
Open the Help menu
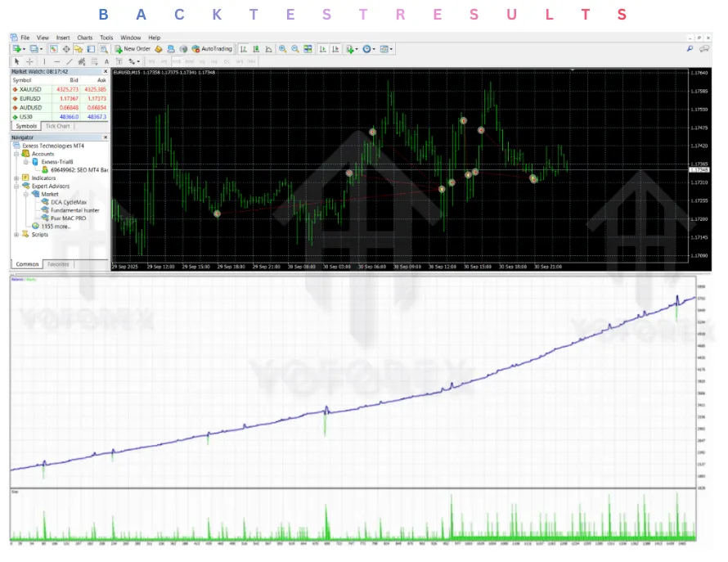coord(154,38)
